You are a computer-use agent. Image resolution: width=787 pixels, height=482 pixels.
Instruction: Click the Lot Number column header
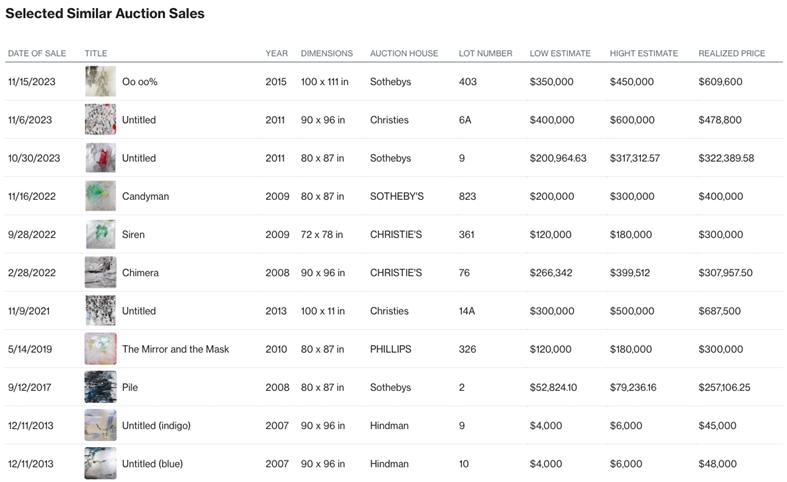click(485, 53)
